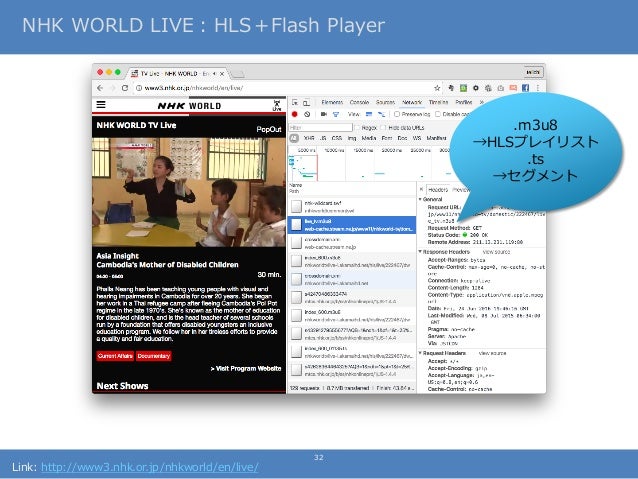Open Visit Program Website link
This screenshot has width=638, height=479.
tap(246, 369)
